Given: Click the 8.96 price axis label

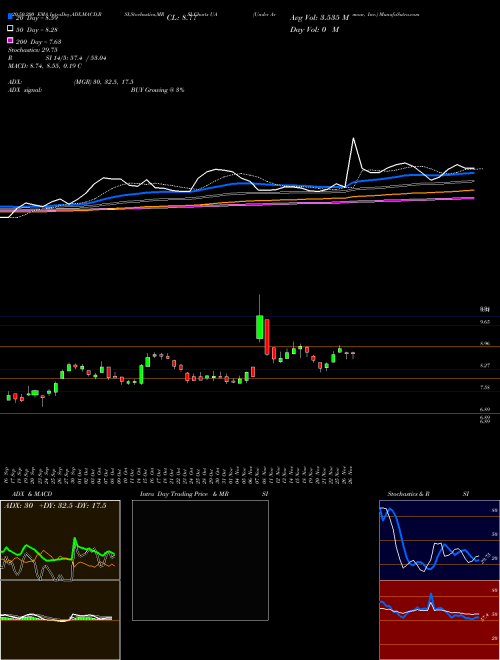Looking at the screenshot, I should (x=485, y=343).
